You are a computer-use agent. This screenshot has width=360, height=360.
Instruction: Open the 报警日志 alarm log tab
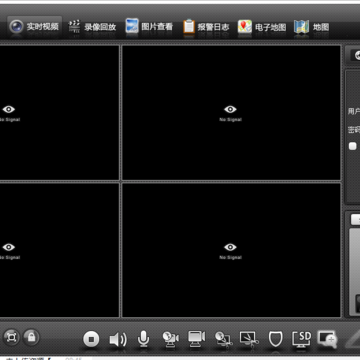pyautogui.click(x=206, y=27)
